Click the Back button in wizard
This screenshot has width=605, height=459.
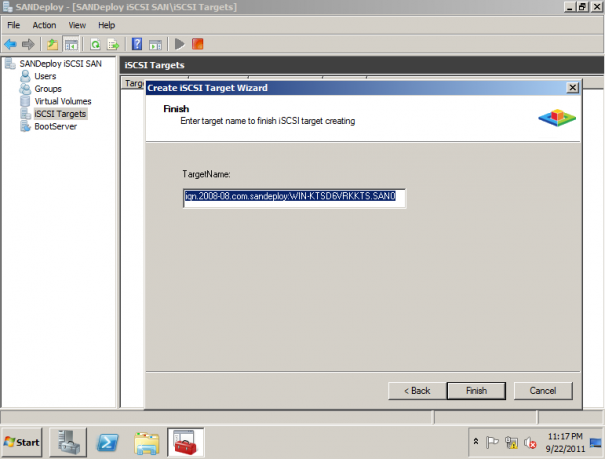point(417,391)
